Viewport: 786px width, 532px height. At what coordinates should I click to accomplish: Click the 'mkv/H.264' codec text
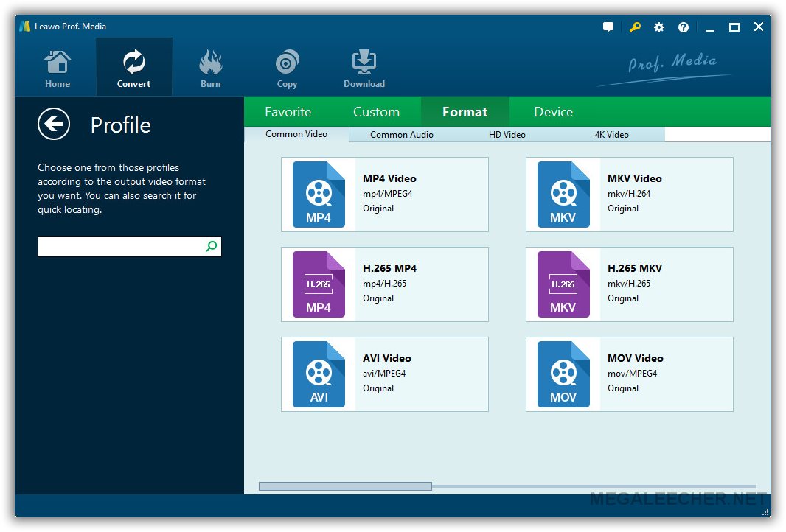coord(629,194)
